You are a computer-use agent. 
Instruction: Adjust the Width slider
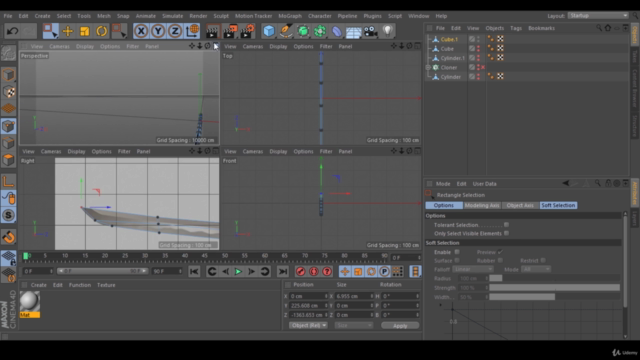554,297
